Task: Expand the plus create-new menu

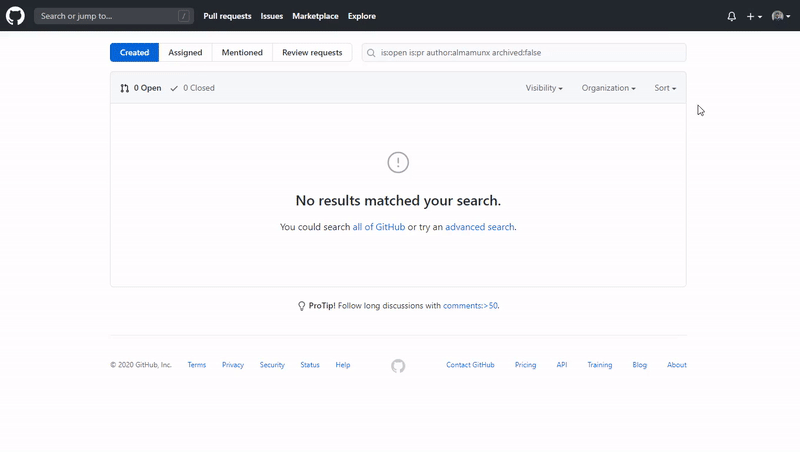Action: pos(754,16)
